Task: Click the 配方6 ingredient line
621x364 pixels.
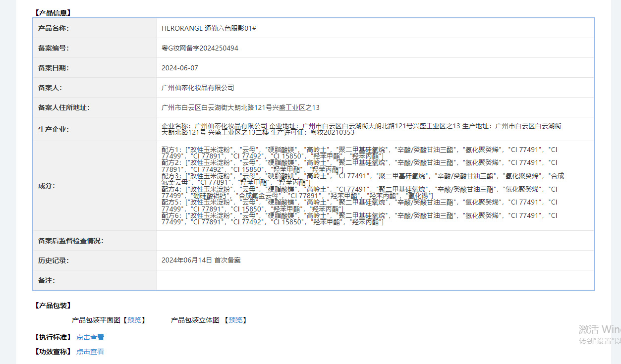Action: [359, 219]
